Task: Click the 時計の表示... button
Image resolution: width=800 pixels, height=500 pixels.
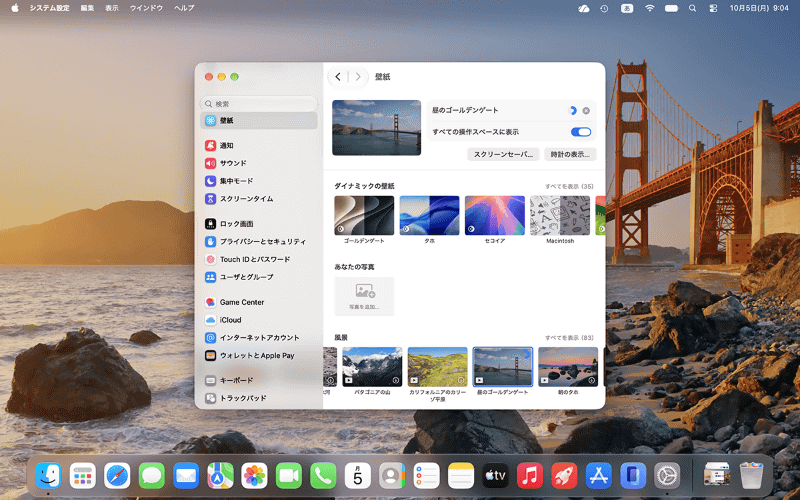Action: (570, 154)
